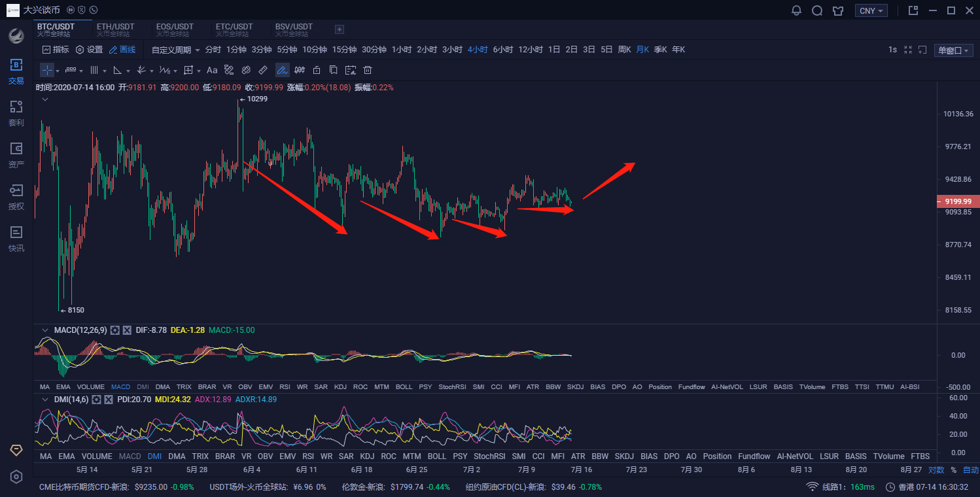
Task: Open MACD indicator settings gear
Action: click(114, 330)
